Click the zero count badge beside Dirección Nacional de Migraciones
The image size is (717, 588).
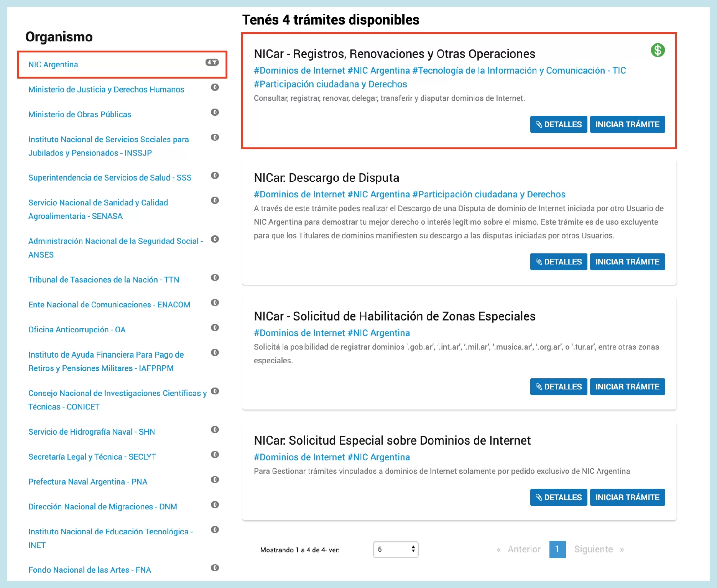pos(215,505)
